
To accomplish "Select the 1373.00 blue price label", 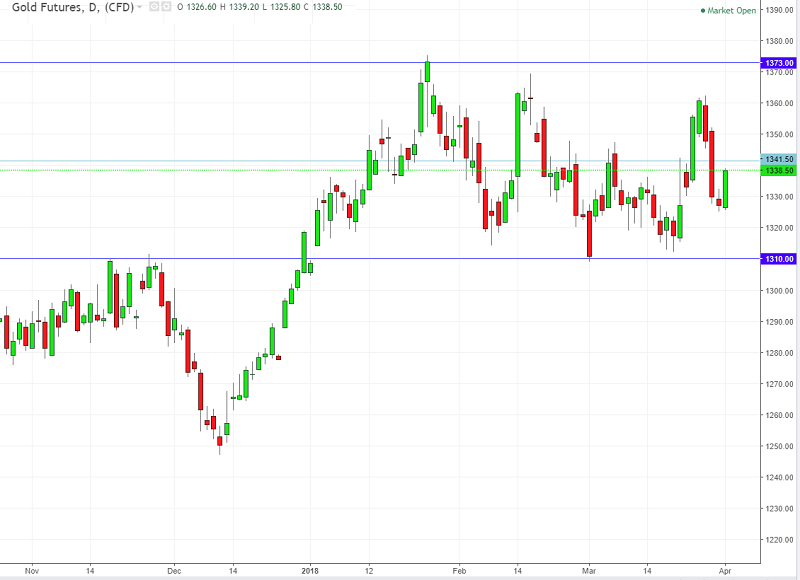I will tap(779, 63).
